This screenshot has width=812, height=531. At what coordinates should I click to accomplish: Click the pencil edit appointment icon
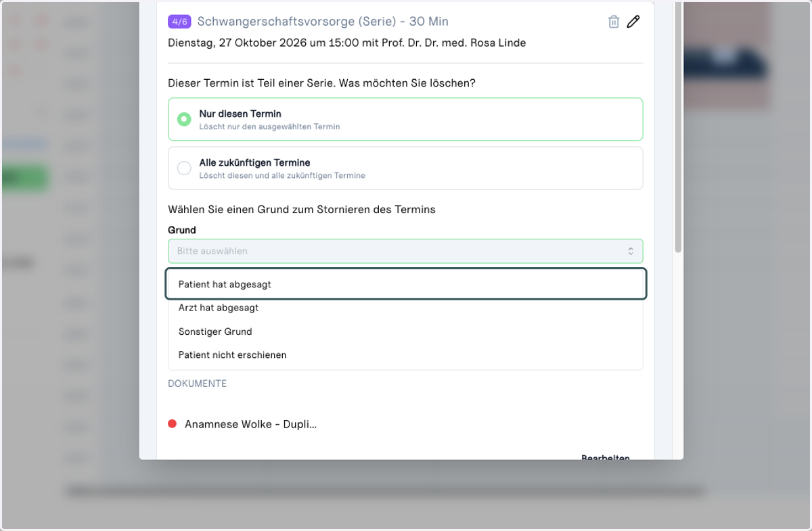[x=633, y=22]
